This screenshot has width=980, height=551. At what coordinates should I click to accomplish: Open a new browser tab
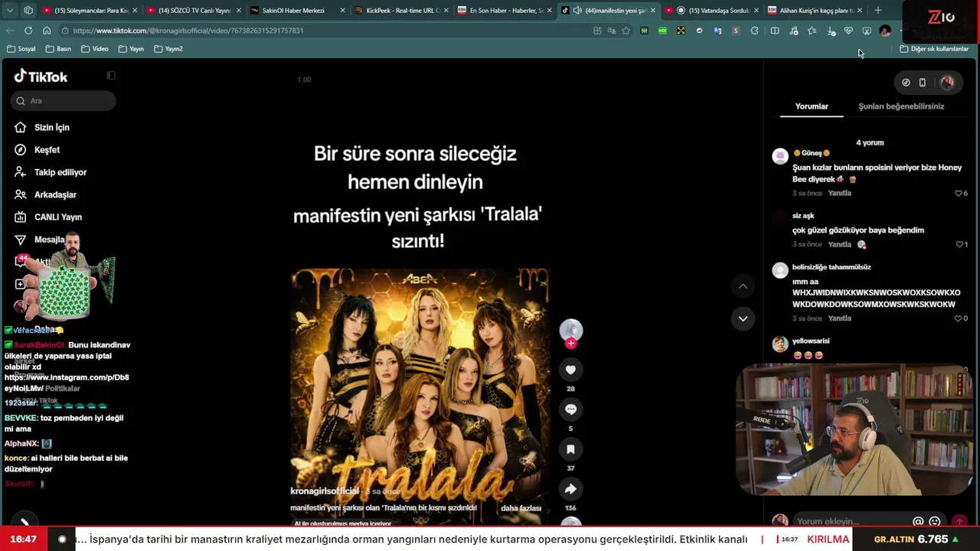pyautogui.click(x=878, y=11)
